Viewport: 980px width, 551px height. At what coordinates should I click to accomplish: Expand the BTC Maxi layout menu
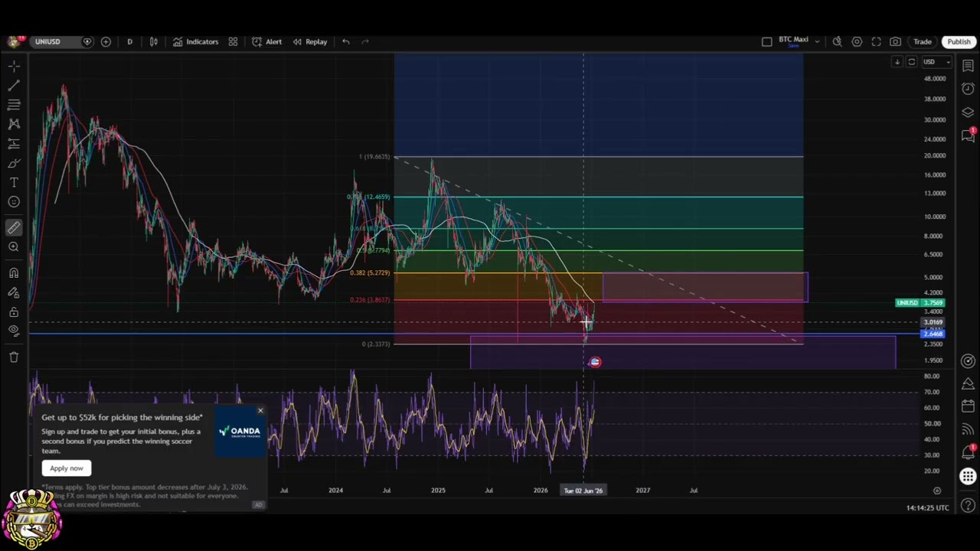(x=817, y=41)
